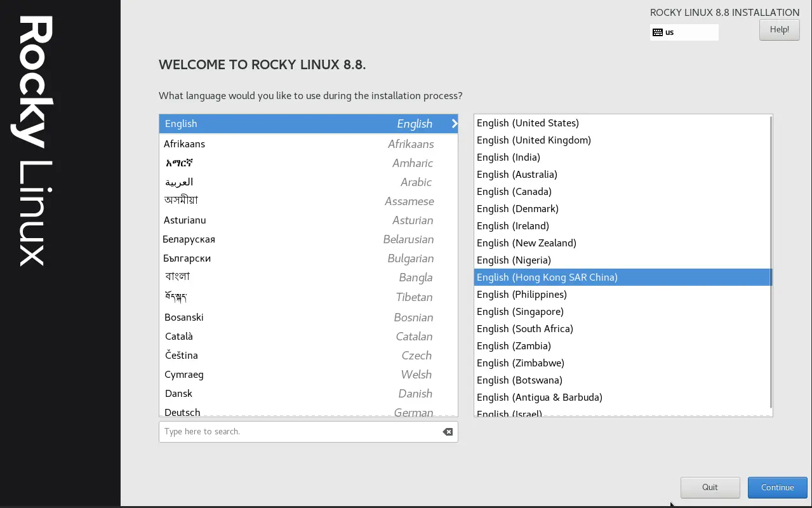Select English (Singapore) locale
Image resolution: width=812 pixels, height=508 pixels.
click(622, 312)
